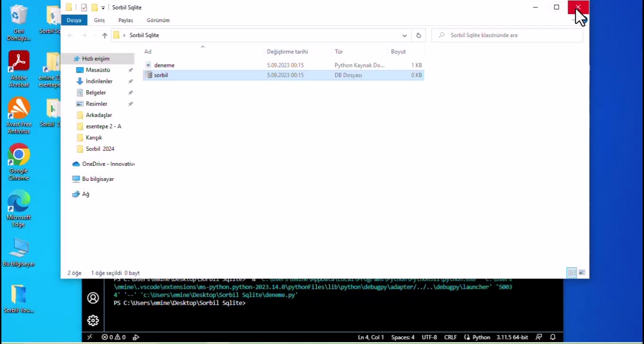
Task: Click the Python language mode in status bar
Action: (481, 337)
